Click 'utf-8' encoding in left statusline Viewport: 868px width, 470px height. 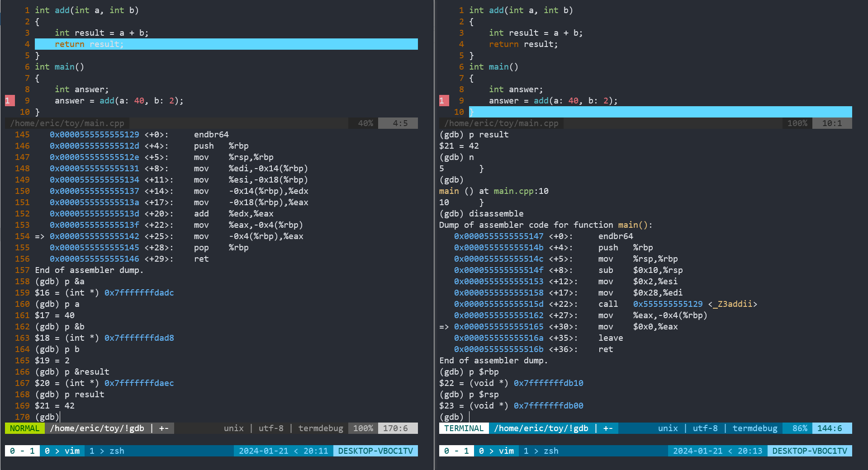pyautogui.click(x=271, y=428)
